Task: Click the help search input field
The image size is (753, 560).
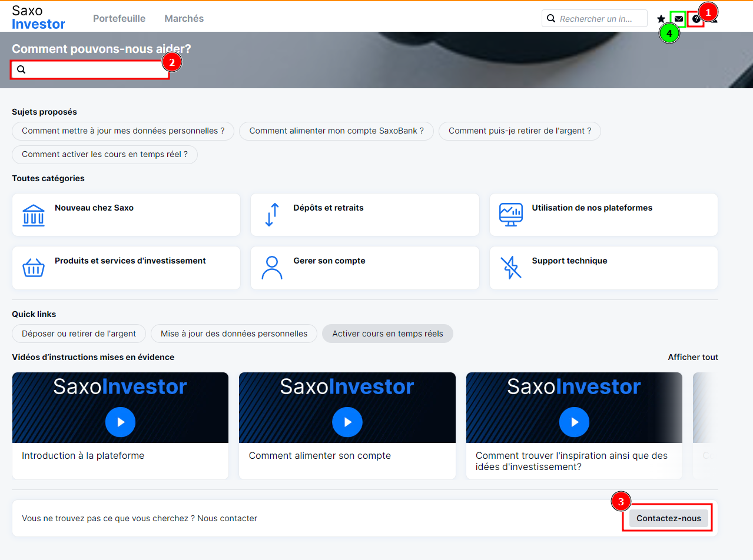Action: (x=90, y=69)
